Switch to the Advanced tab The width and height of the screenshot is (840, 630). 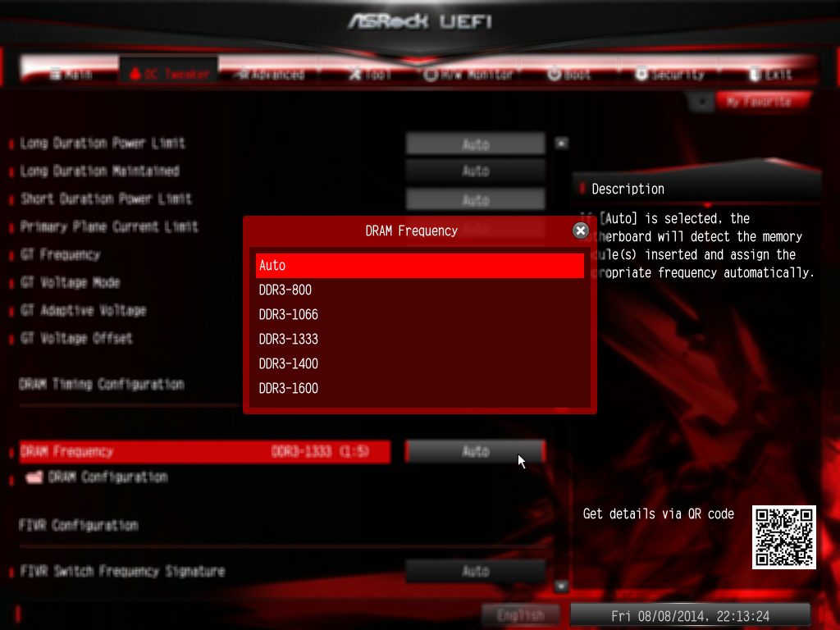(272, 74)
